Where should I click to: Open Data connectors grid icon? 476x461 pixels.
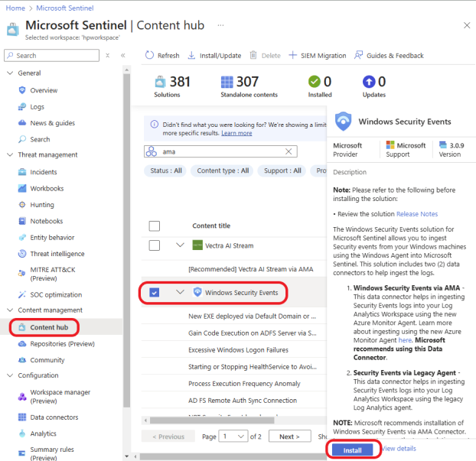(x=22, y=417)
